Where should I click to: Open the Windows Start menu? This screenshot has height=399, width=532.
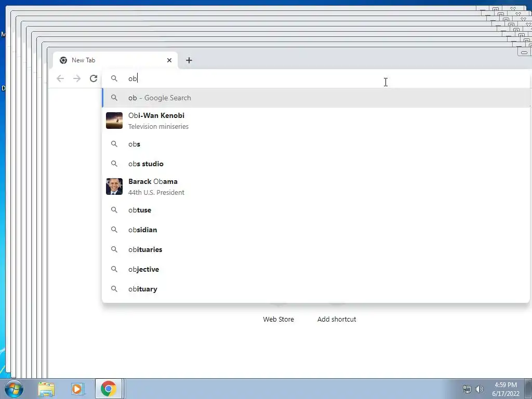14,389
